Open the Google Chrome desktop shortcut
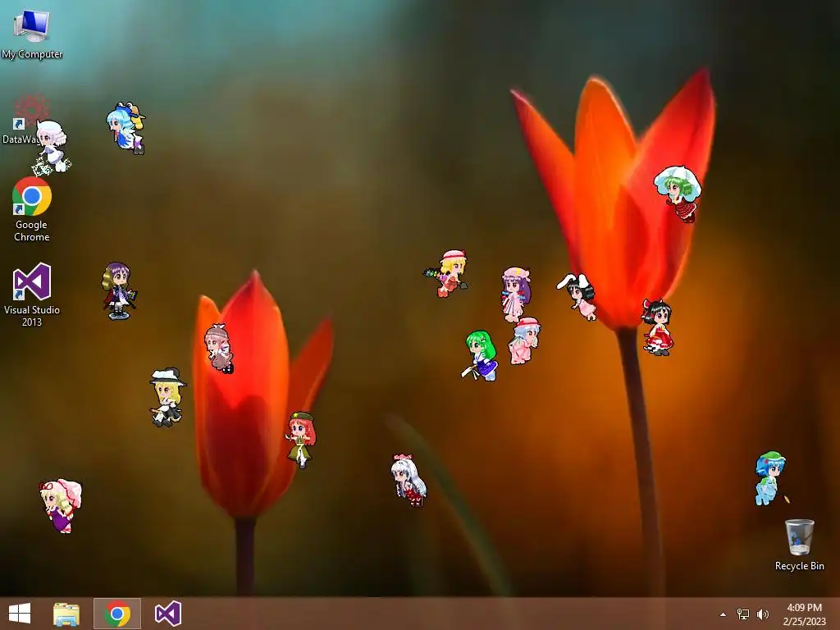Image resolution: width=840 pixels, height=630 pixels. (x=32, y=209)
